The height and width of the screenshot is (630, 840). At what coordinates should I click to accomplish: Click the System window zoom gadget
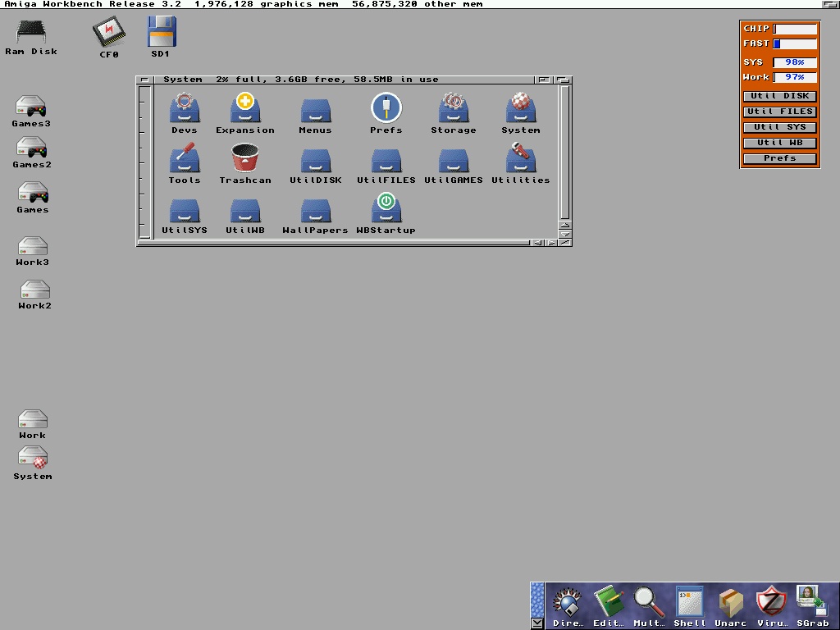543,80
